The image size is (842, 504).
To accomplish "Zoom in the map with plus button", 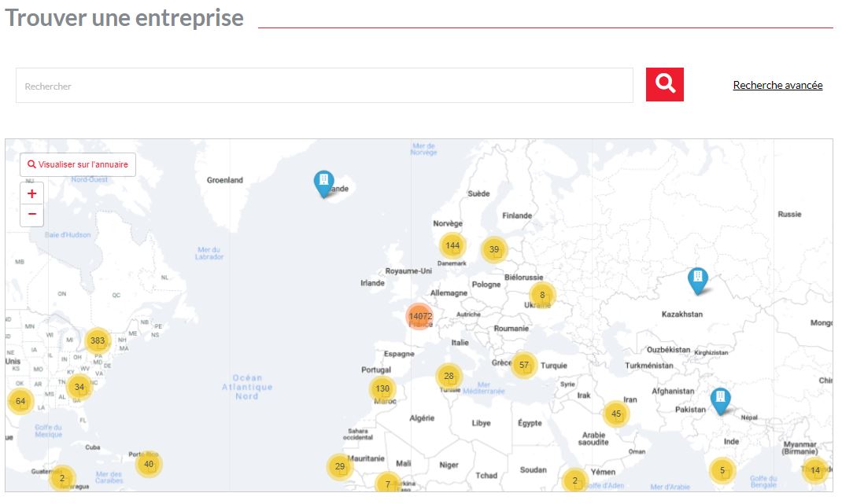I will click(31, 194).
